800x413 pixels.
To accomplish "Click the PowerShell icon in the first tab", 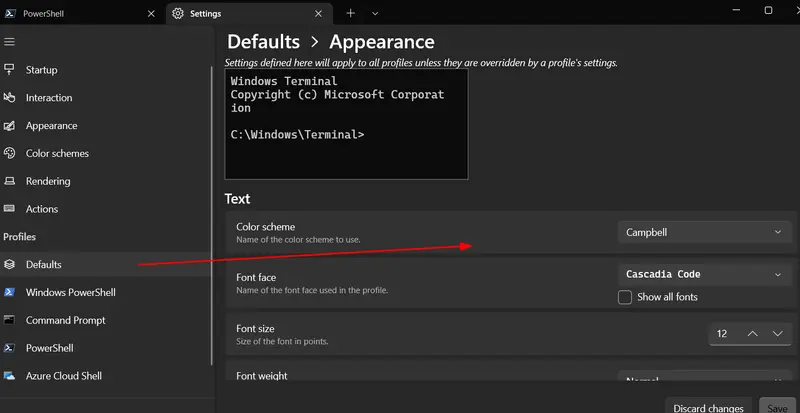I will pos(10,14).
